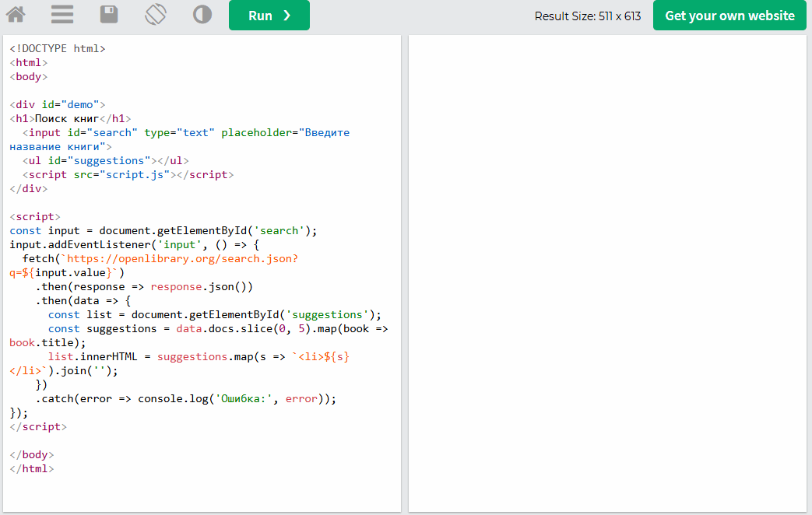Screen dimensions: 812x515
Task: Click the const suggestions = data.docs.slice line
Action: [x=218, y=328]
